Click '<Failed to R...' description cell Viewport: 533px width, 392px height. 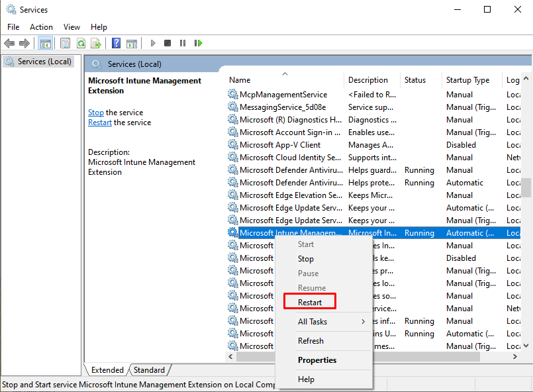372,94
